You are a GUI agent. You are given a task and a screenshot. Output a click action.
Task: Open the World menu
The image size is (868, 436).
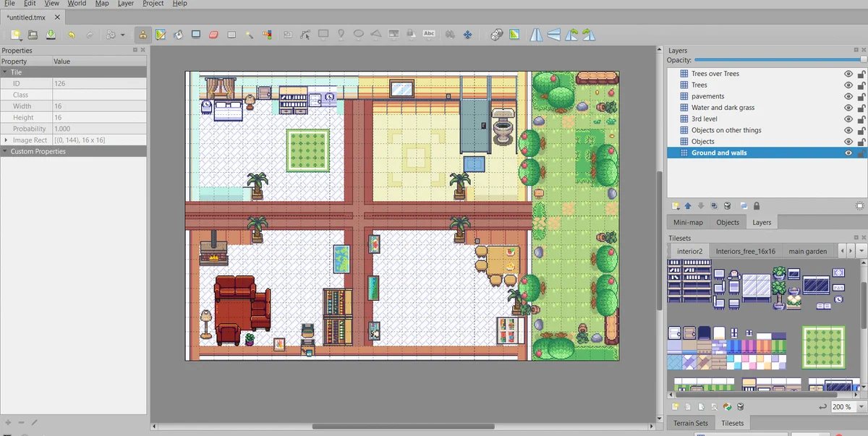click(77, 4)
